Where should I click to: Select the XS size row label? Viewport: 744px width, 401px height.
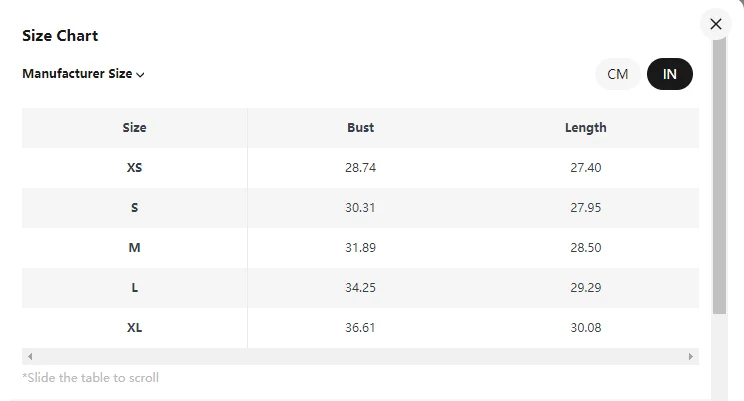tap(134, 168)
